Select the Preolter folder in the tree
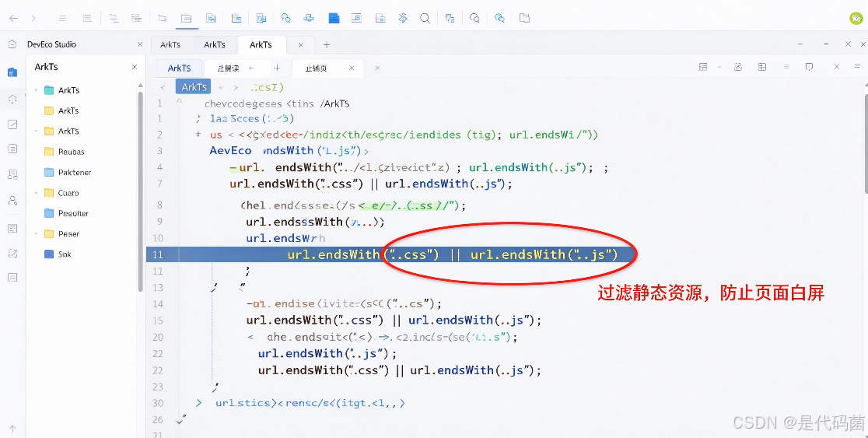The height and width of the screenshot is (438, 868). 66,213
